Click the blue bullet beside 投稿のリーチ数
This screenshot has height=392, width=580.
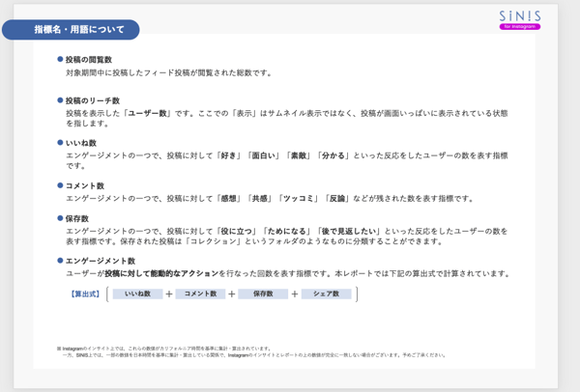pos(60,100)
